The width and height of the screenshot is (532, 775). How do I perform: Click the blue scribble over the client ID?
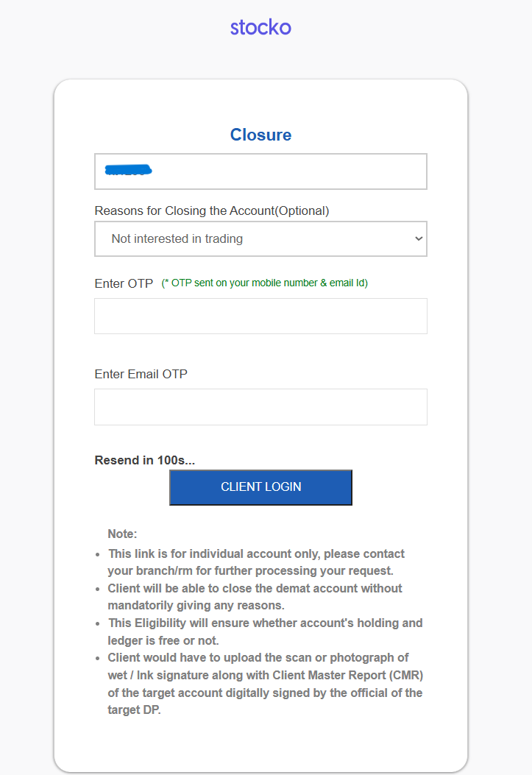click(x=128, y=170)
